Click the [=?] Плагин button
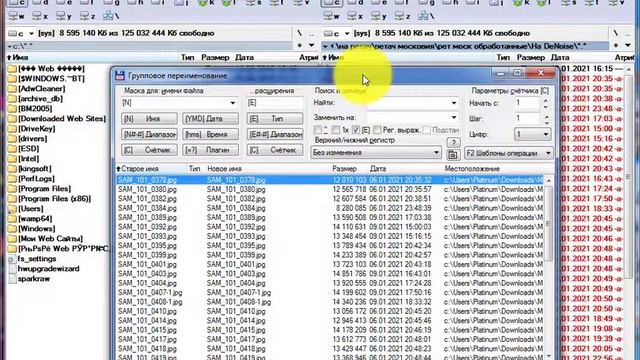Image resolution: width=640 pixels, height=360 pixels. pos(210,150)
